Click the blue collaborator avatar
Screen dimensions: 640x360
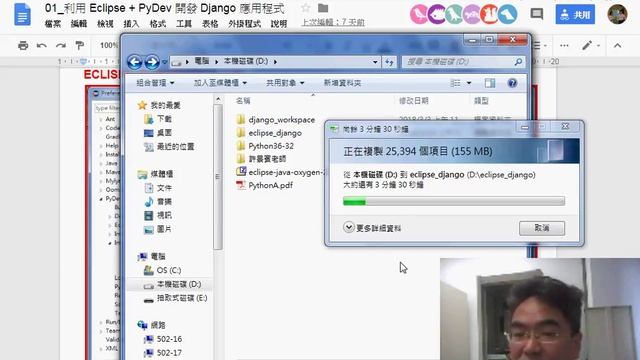(507, 14)
